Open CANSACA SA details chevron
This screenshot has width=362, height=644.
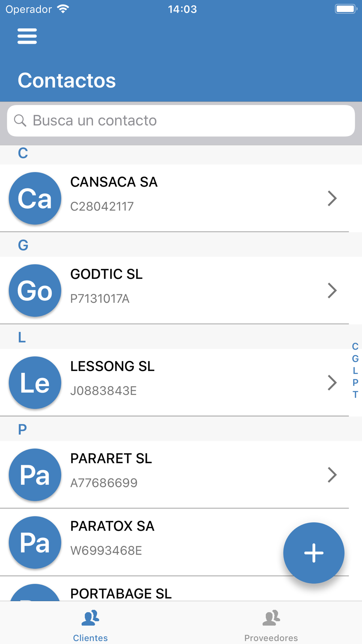click(332, 198)
